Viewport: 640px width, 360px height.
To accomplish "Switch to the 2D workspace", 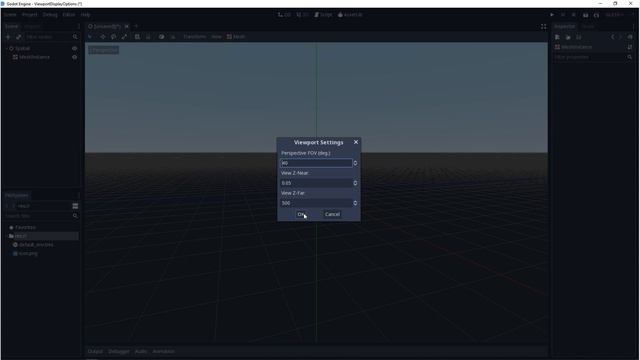I will coord(284,15).
